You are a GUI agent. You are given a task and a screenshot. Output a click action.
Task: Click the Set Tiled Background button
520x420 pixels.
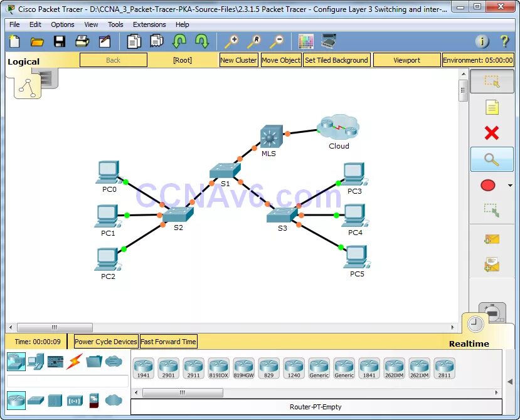coord(336,60)
